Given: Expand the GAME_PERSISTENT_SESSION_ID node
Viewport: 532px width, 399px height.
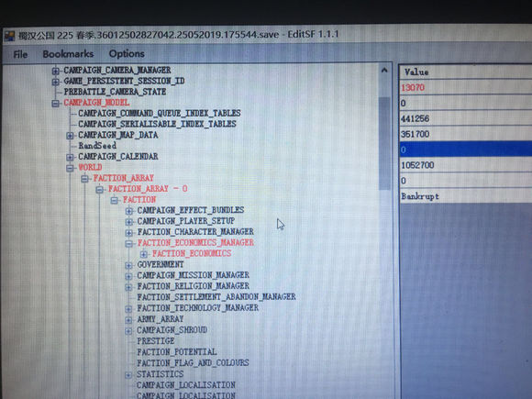Looking at the screenshot, I should click(55, 82).
